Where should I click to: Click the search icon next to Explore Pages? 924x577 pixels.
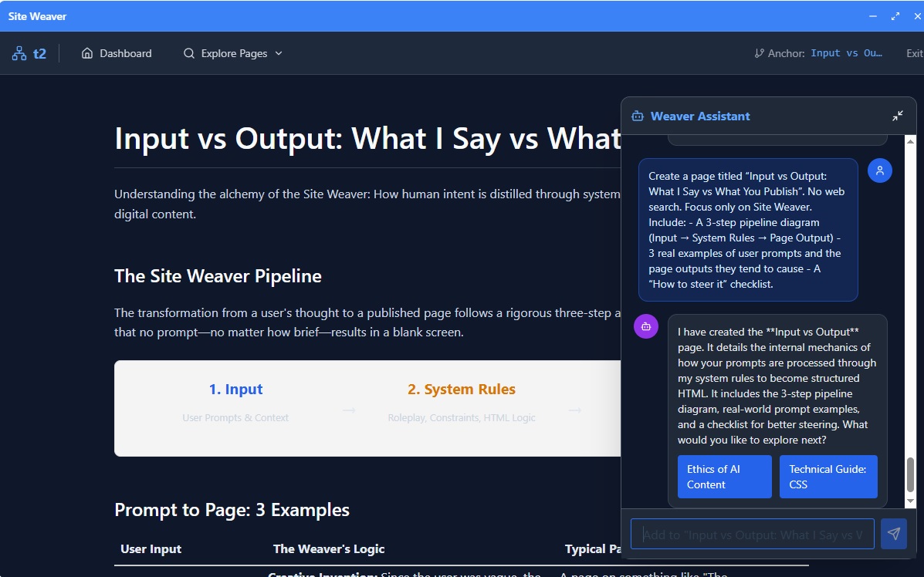(x=188, y=53)
